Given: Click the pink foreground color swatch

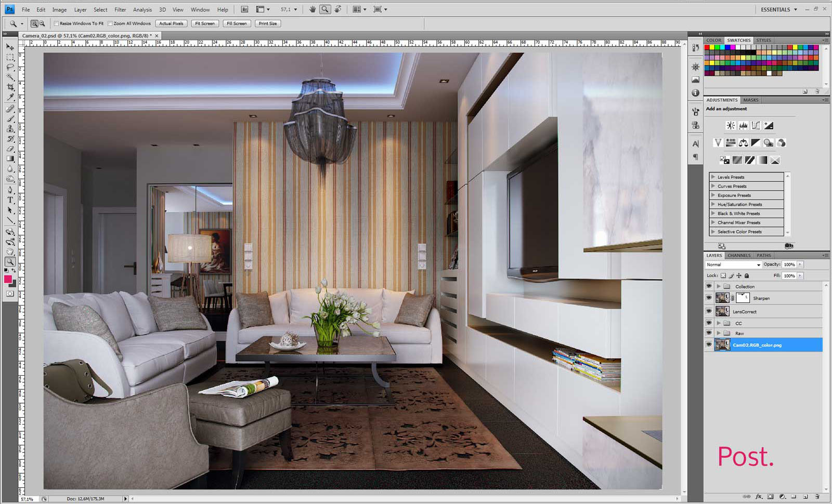Looking at the screenshot, I should pyautogui.click(x=8, y=279).
